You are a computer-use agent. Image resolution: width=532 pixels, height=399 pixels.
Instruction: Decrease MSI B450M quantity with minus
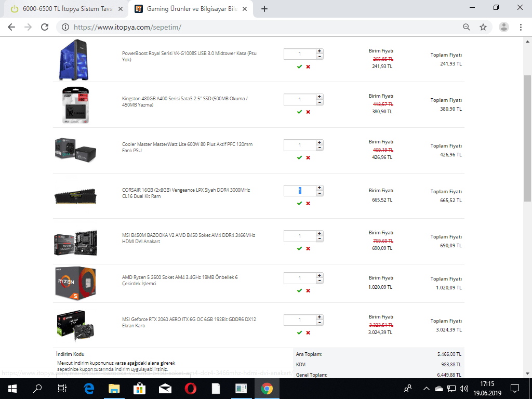tap(320, 238)
